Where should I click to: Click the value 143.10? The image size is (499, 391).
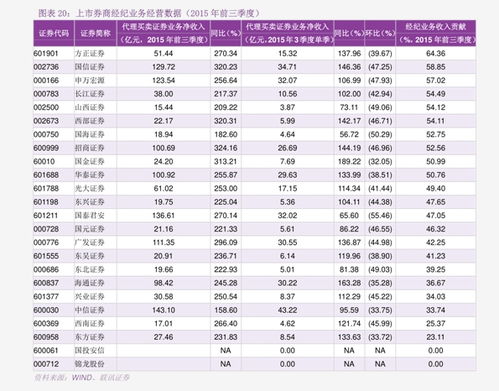tap(163, 310)
